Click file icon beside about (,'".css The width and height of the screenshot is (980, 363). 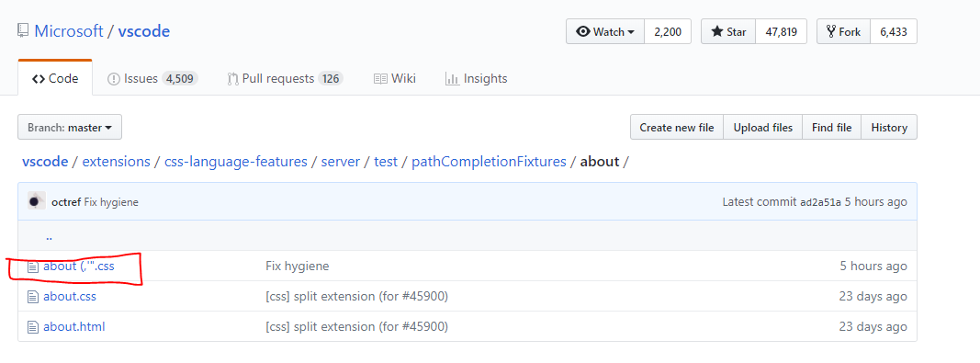tap(33, 267)
